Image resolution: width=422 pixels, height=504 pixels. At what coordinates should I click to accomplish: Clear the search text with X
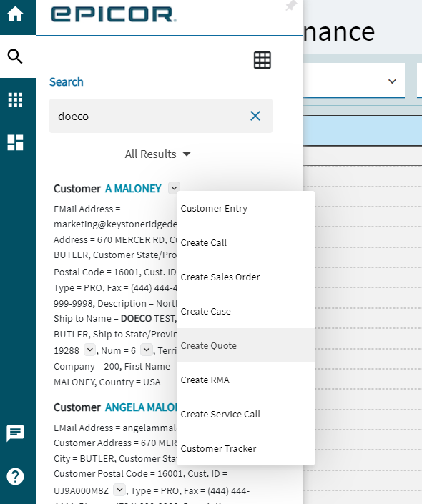pos(255,116)
